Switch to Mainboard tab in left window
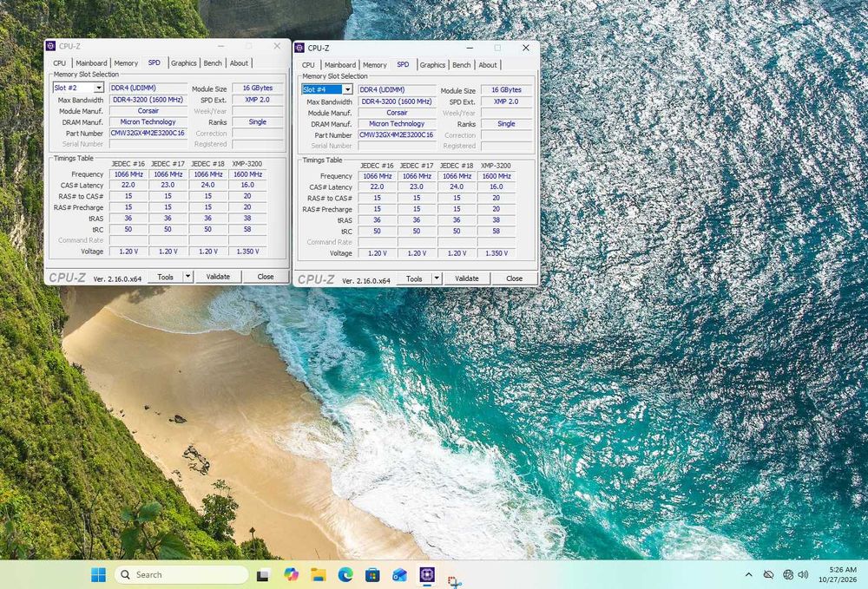 91,63
